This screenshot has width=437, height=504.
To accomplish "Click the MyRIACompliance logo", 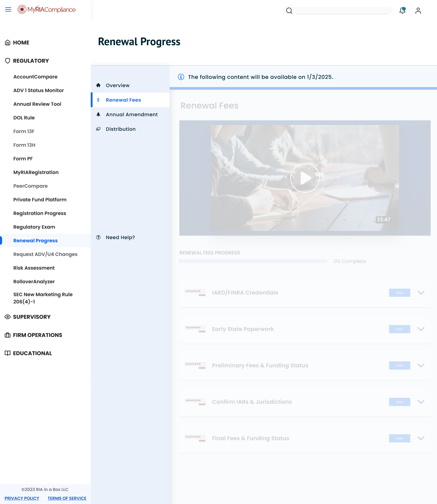I will pos(46,9).
